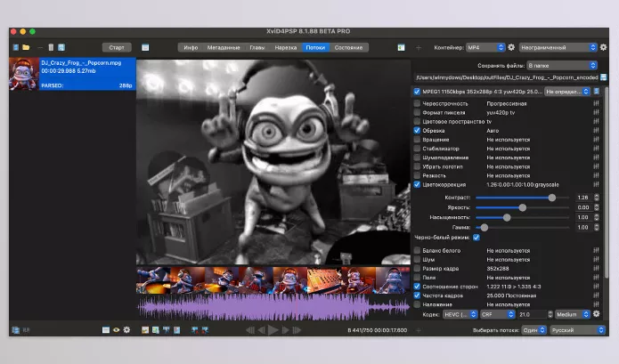This screenshot has width=619, height=364.
Task: Click the plus icon left of Контейнер
Action: point(419,47)
